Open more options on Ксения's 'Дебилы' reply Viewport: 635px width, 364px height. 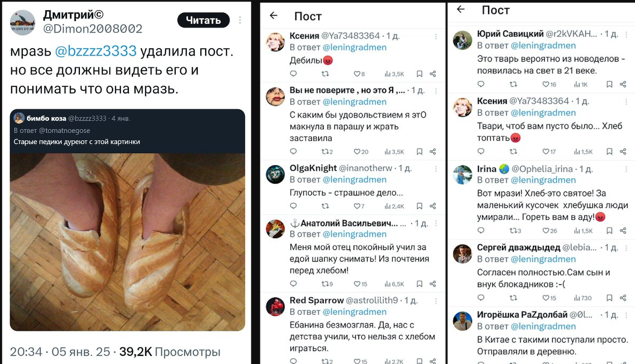pos(436,36)
